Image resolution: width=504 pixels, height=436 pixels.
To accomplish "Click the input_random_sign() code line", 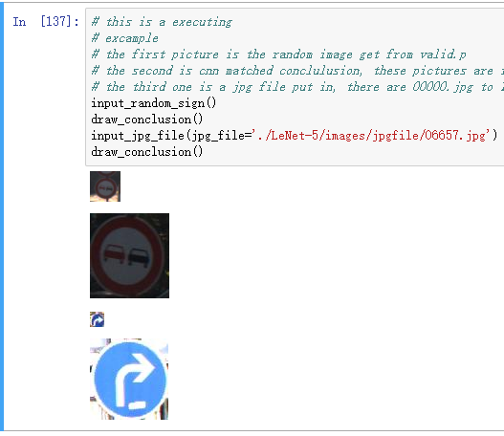I will [154, 103].
